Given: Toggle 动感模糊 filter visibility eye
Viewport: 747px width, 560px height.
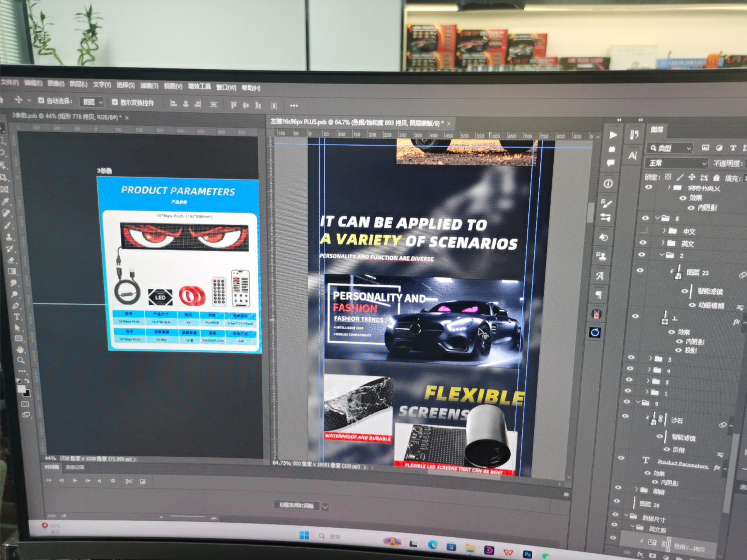Looking at the screenshot, I should click(692, 305).
